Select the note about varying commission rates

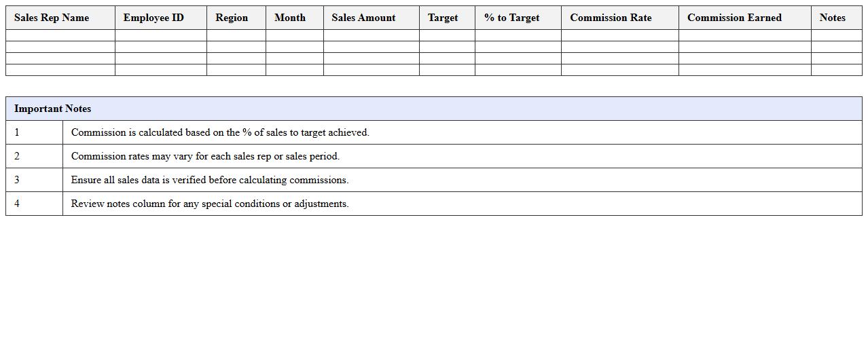click(x=205, y=156)
